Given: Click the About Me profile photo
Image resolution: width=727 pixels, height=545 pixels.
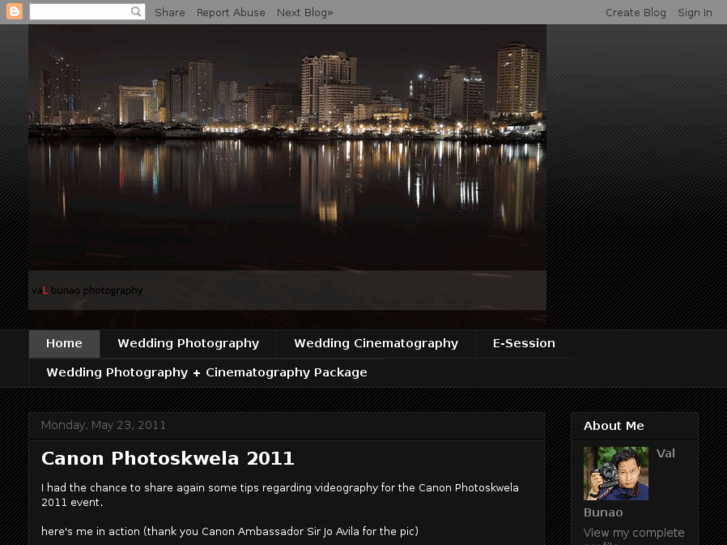Looking at the screenshot, I should click(x=616, y=473).
